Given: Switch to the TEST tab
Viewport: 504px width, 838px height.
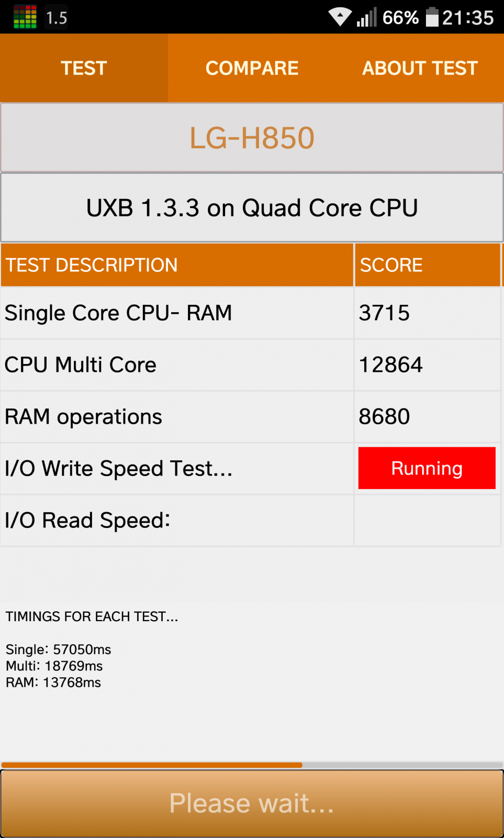Looking at the screenshot, I should 84,68.
